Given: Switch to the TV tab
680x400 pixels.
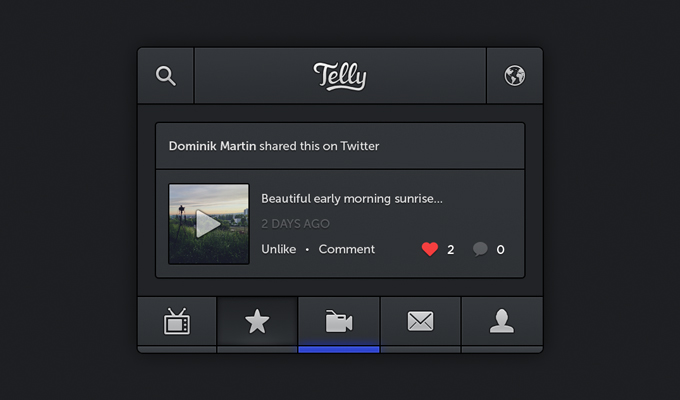Looking at the screenshot, I should point(177,321).
